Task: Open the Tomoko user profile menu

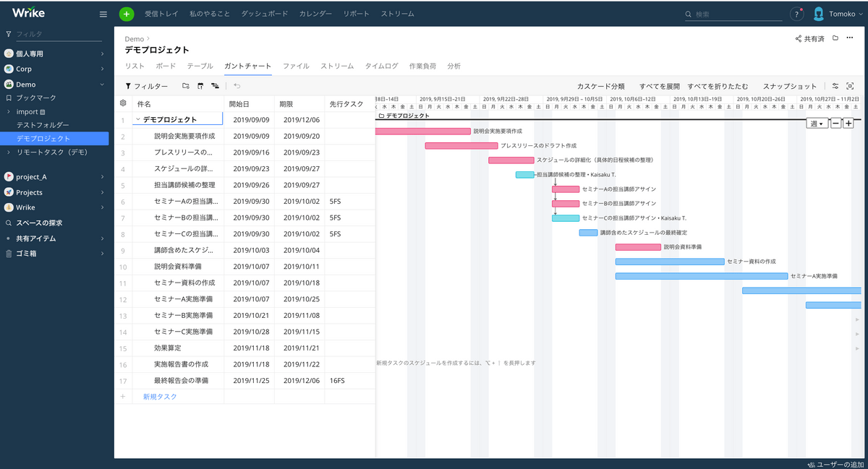Action: 835,14
